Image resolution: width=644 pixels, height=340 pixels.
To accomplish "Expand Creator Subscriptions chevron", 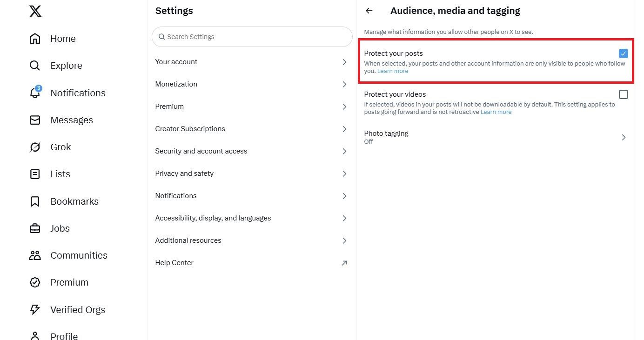I will [x=344, y=129].
